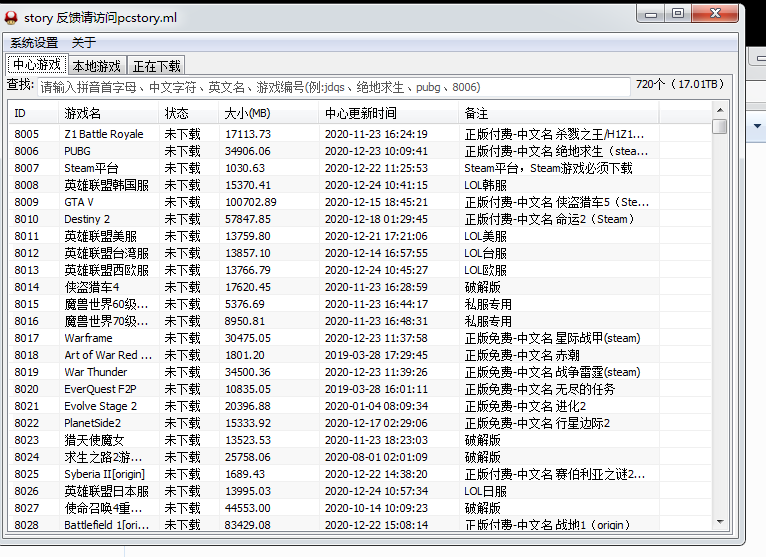Click the 破解版 remark in row 8023
The width and height of the screenshot is (766, 557).
(482, 440)
